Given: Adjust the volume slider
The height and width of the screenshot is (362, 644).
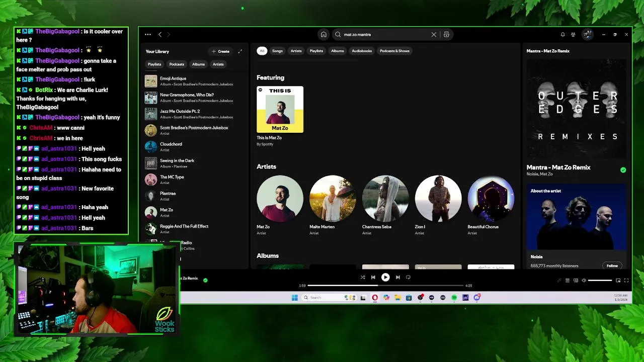Looking at the screenshot, I should [600, 281].
